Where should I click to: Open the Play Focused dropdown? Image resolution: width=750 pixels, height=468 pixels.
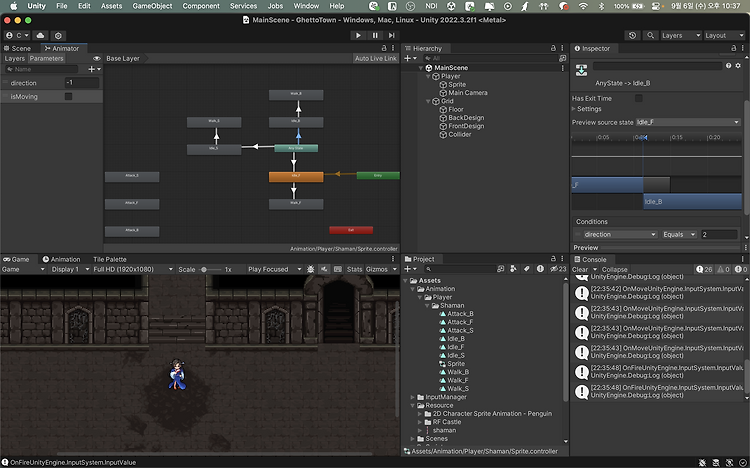point(274,269)
